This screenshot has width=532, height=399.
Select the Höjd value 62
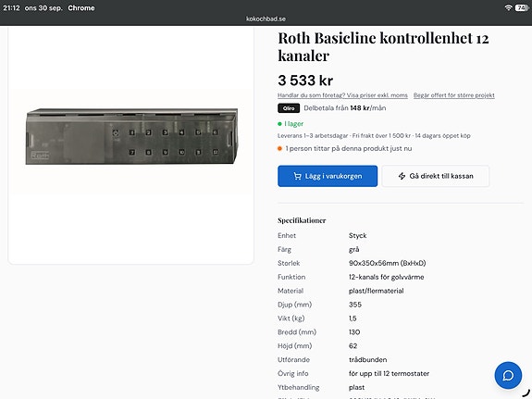[x=353, y=346]
